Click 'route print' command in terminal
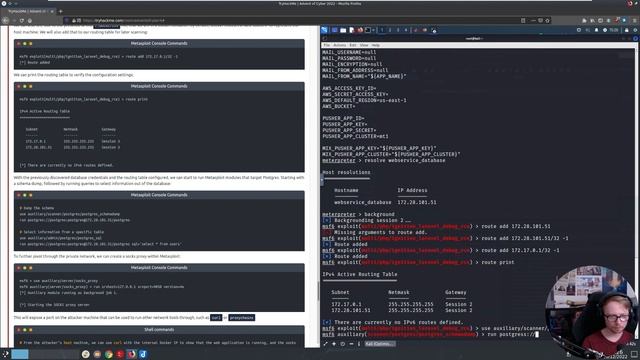640x360 pixels. (x=498, y=262)
